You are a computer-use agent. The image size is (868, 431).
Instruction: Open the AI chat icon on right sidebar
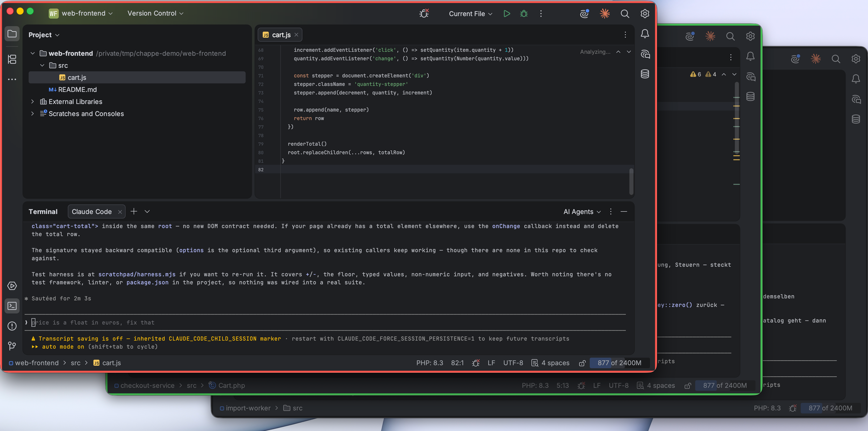(x=645, y=54)
